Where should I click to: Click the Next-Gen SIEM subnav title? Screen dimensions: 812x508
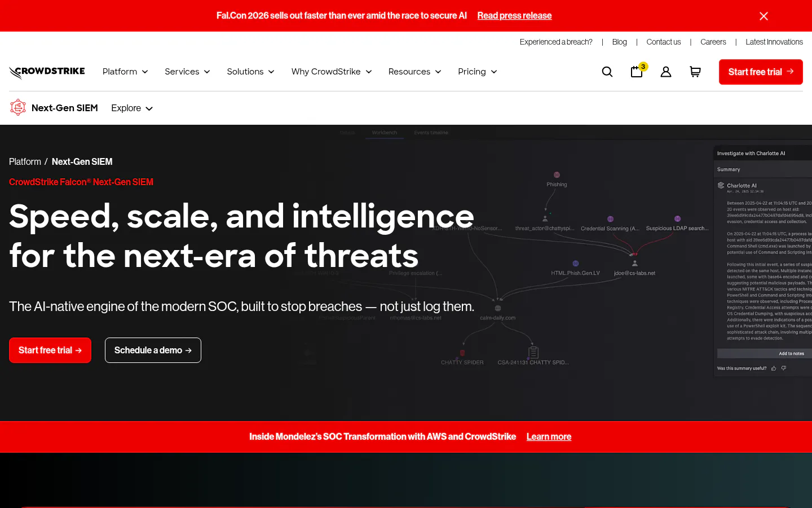(65, 108)
